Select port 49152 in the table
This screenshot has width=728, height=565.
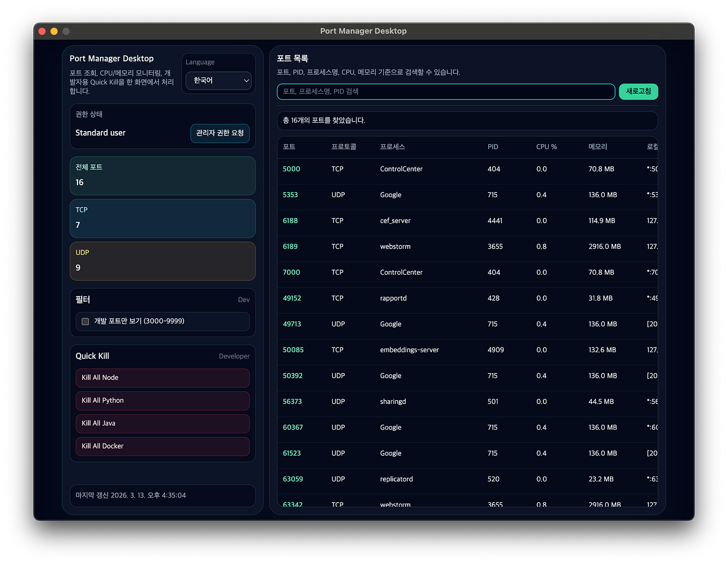point(292,298)
